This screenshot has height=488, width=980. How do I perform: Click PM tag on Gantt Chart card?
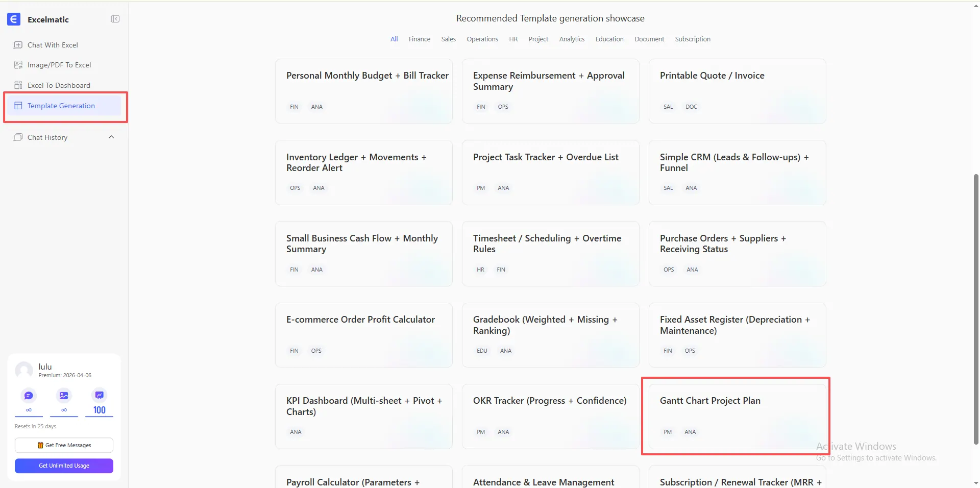(x=668, y=432)
